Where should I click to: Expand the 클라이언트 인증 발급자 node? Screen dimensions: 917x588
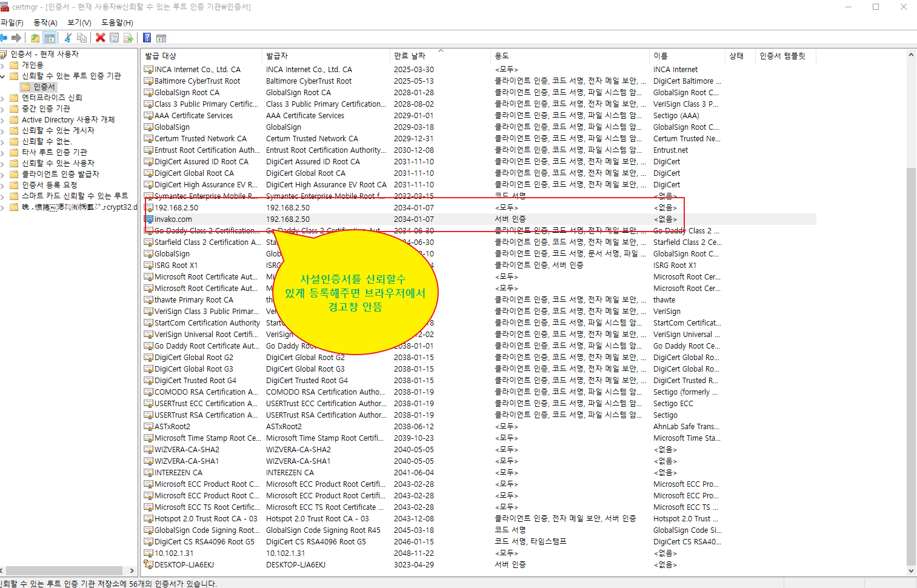click(3, 174)
